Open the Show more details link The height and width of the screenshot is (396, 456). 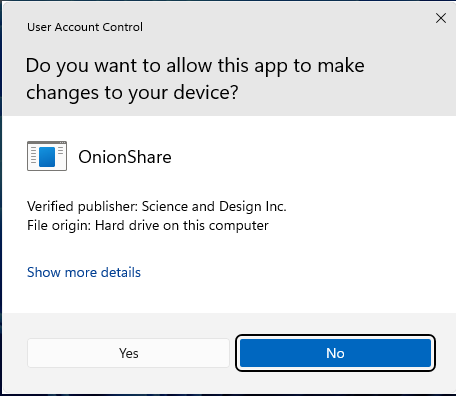(84, 272)
